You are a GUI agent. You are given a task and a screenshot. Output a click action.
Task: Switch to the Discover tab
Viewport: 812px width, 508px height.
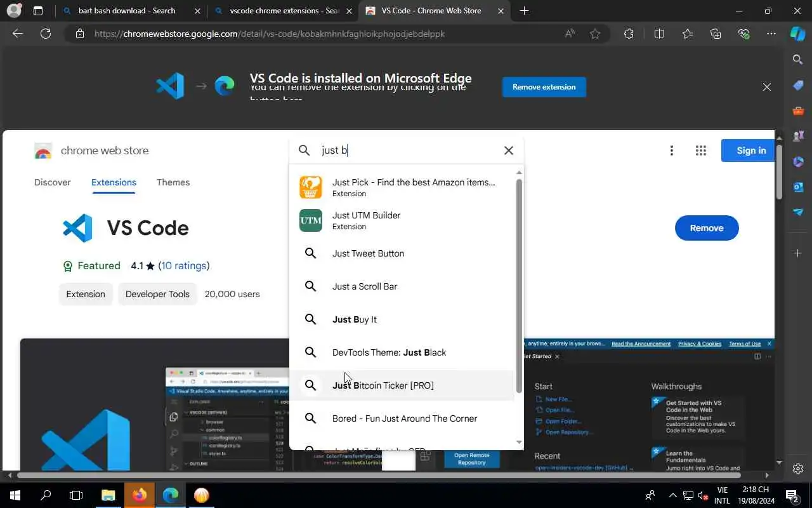pos(53,182)
